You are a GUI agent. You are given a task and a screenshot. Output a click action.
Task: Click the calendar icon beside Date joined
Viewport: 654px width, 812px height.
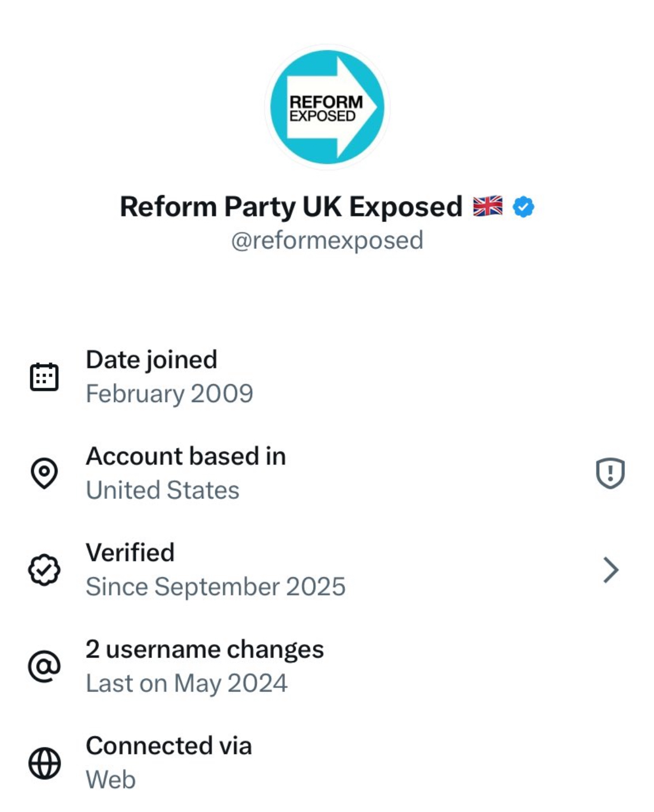pyautogui.click(x=44, y=377)
